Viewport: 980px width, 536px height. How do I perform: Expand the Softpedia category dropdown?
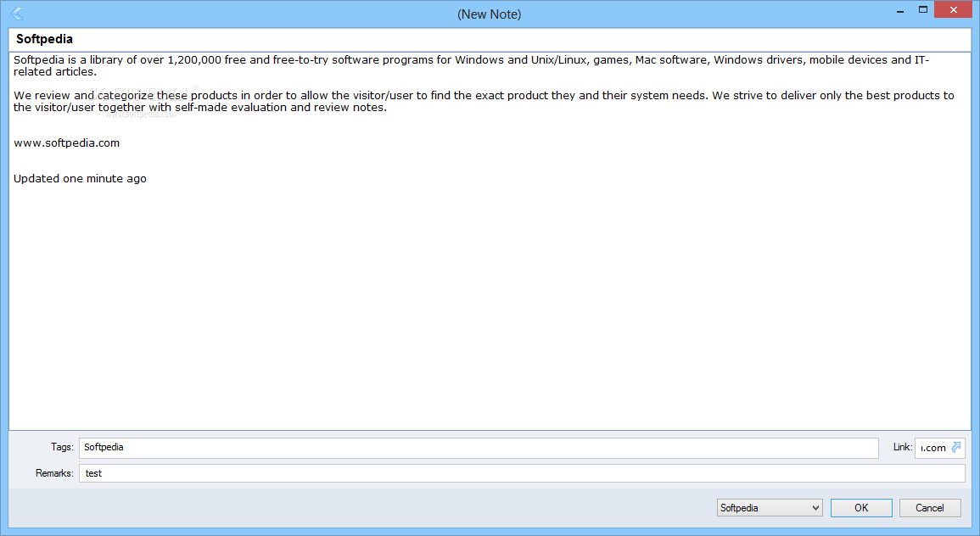(x=815, y=508)
